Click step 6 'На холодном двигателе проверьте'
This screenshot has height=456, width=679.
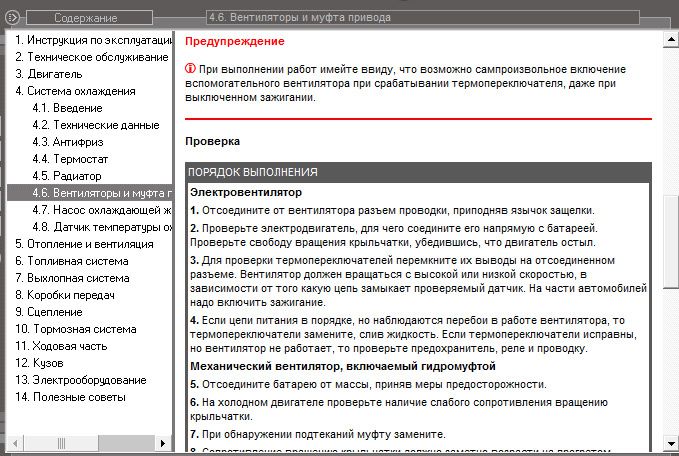pos(399,409)
